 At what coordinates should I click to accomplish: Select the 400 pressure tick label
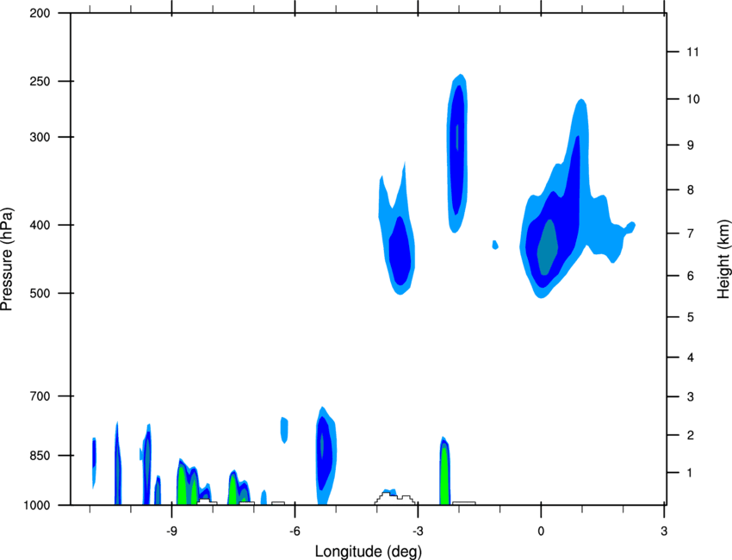coord(40,225)
